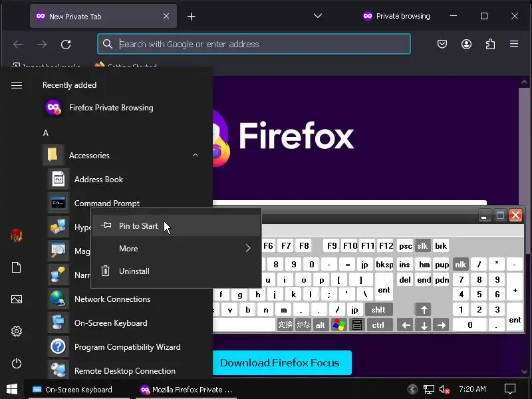The width and height of the screenshot is (532, 399).
Task: Click the Start menu user avatar
Action: click(x=17, y=235)
